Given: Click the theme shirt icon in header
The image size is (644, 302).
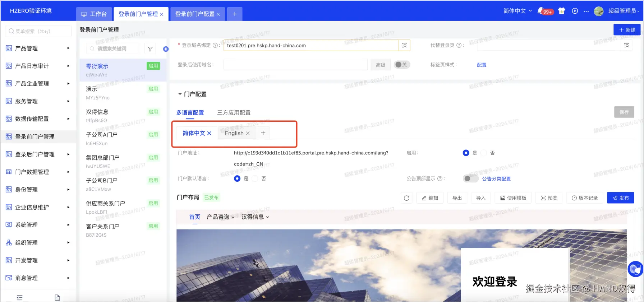Looking at the screenshot, I should tap(562, 11).
